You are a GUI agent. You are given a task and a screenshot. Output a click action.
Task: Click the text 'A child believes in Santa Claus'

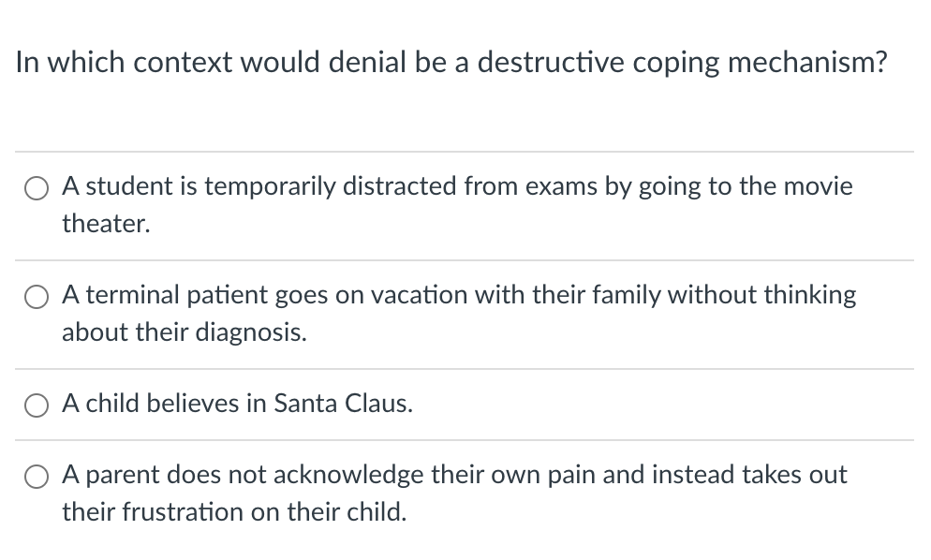(x=236, y=404)
